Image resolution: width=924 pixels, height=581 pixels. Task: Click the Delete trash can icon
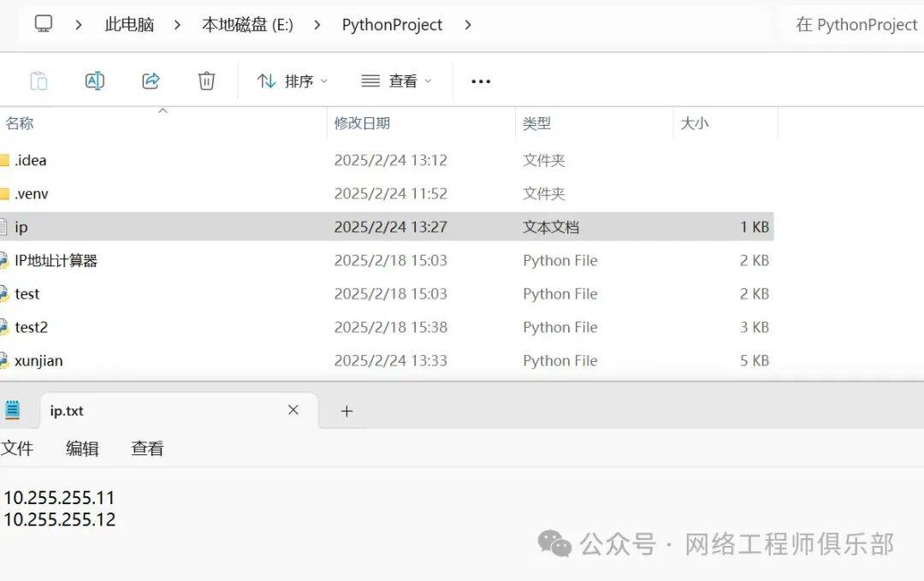206,80
